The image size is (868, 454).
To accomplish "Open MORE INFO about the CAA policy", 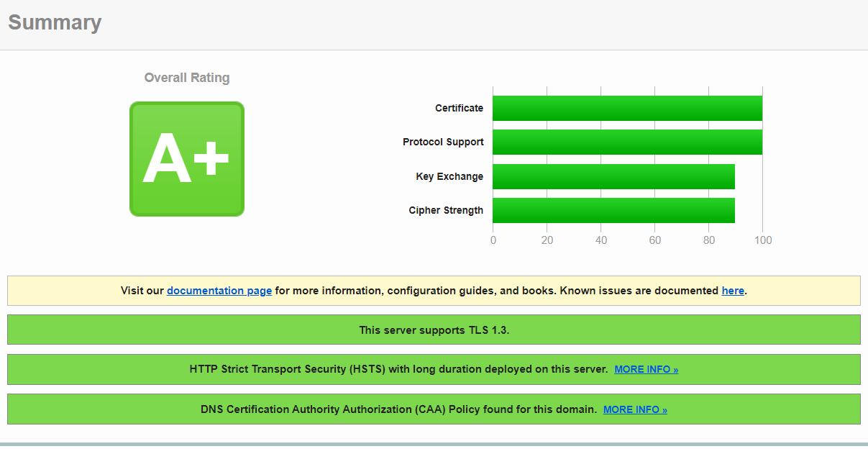I will pyautogui.click(x=635, y=409).
